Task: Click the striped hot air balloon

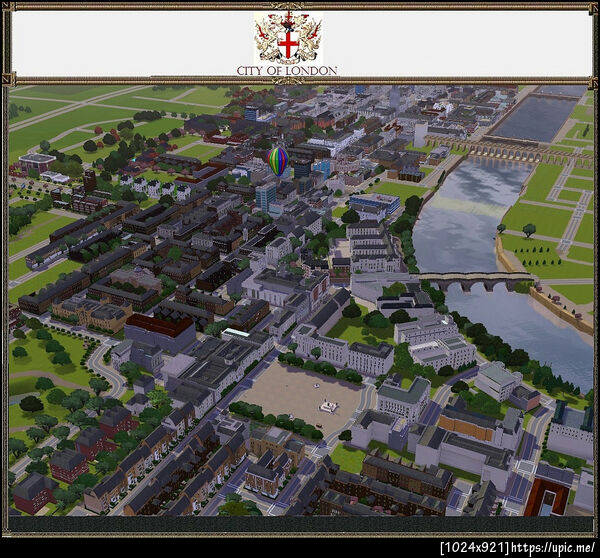Action: pyautogui.click(x=278, y=162)
